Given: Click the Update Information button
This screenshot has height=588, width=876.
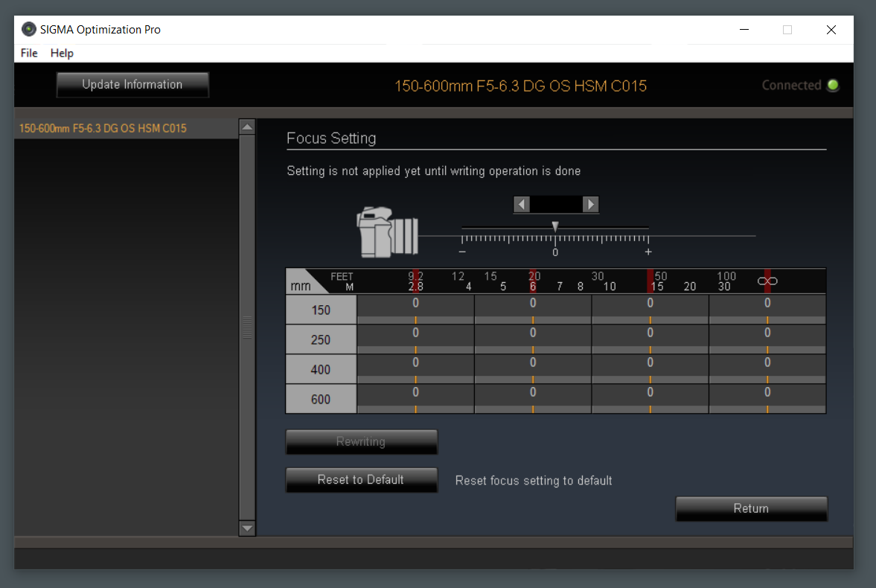Looking at the screenshot, I should (132, 84).
